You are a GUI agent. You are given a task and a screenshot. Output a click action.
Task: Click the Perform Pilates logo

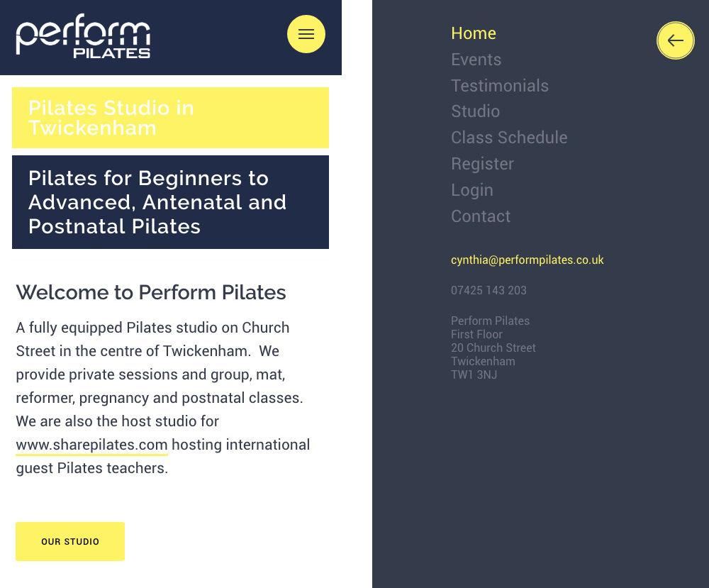83,36
